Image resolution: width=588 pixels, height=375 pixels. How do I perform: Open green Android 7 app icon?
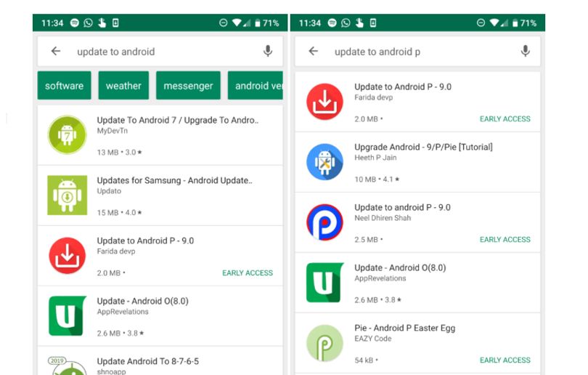[x=67, y=134]
